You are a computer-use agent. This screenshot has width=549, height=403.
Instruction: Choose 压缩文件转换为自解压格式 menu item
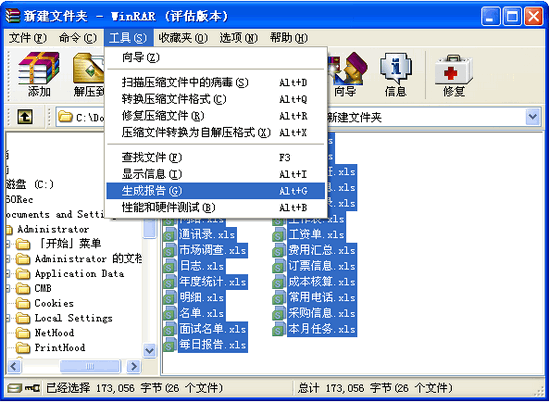216,133
